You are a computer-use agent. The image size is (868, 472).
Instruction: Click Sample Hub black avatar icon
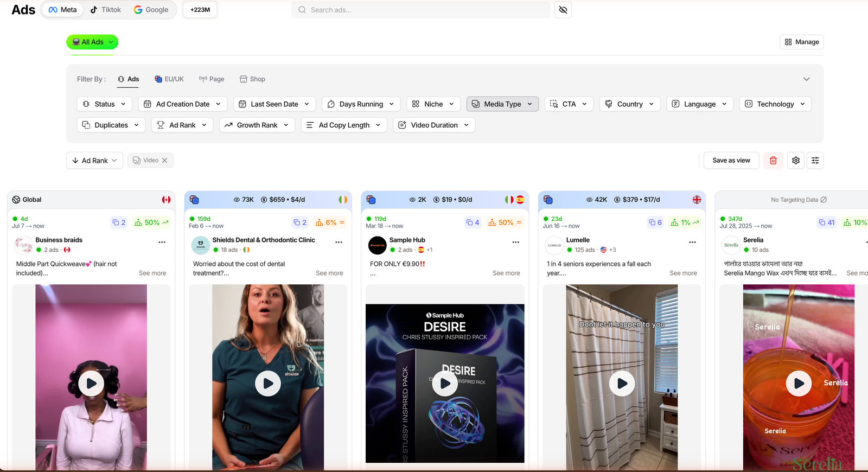coord(378,245)
